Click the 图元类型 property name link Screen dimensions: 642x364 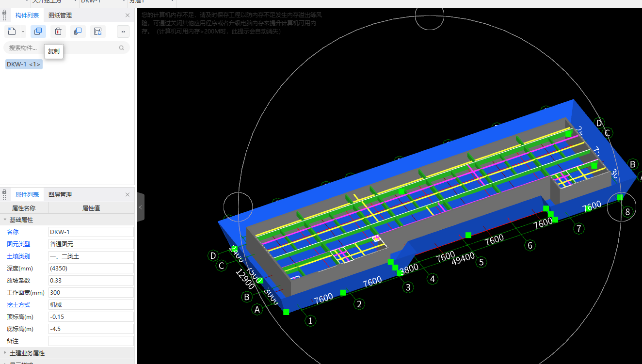click(18, 244)
